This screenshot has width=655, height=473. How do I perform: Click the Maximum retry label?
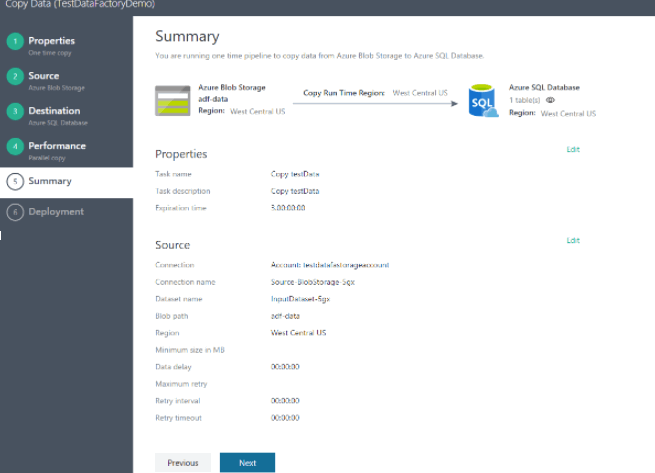181,384
